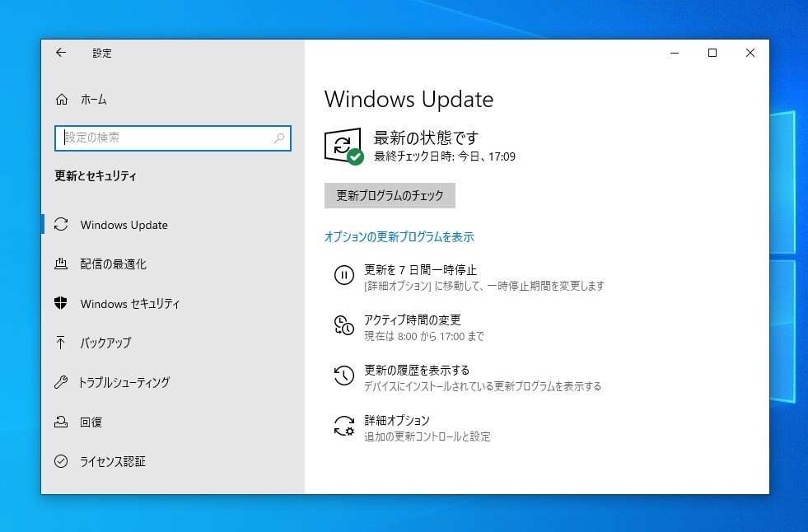808x532 pixels.
Task: Click the back arrow in Settings
Action: point(61,53)
